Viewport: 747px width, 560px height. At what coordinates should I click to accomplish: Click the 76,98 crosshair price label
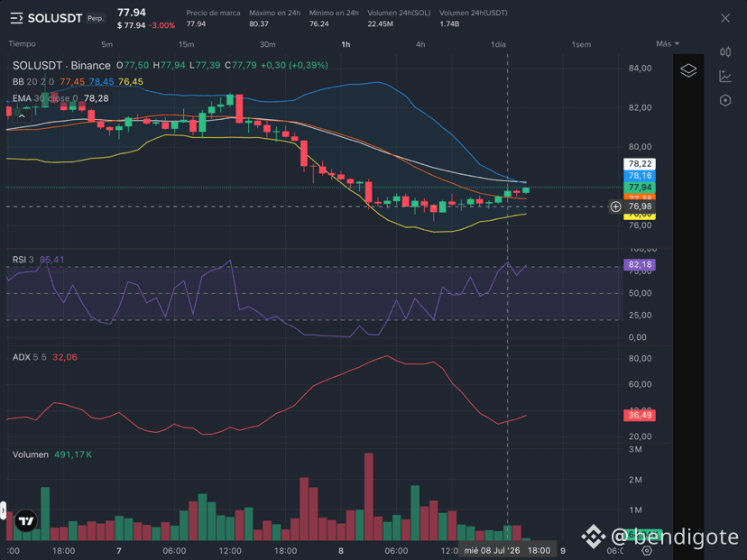640,207
